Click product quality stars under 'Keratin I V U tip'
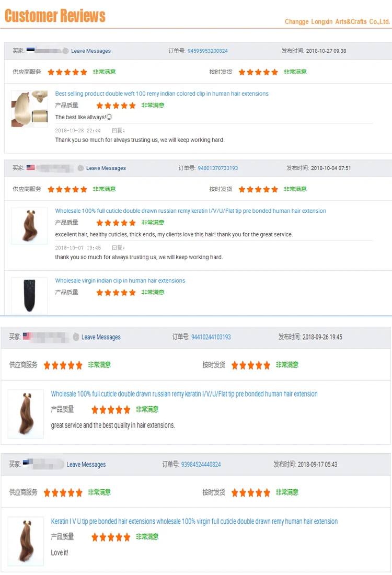The image size is (392, 575). point(111,537)
